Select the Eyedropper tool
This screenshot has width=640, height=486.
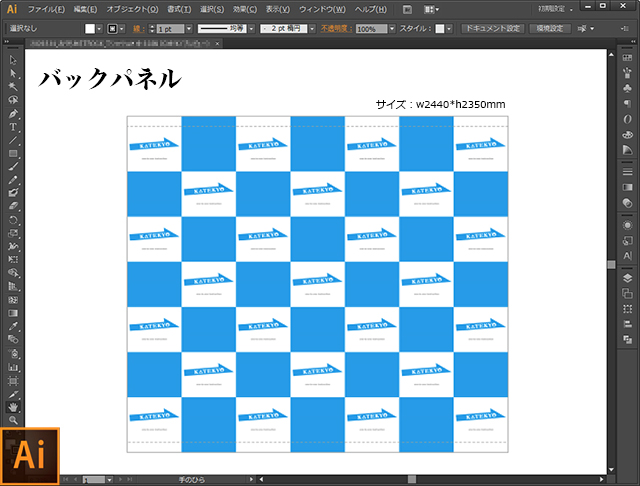click(x=13, y=326)
